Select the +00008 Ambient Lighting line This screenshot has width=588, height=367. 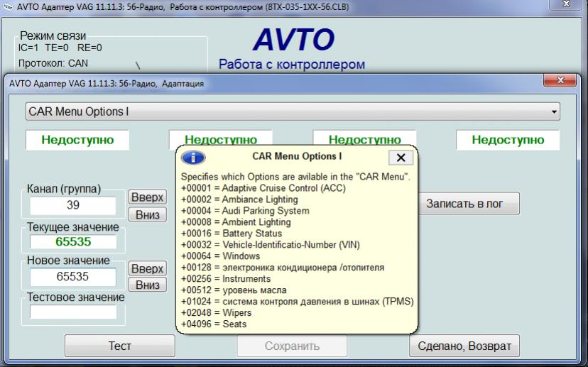tap(236, 222)
